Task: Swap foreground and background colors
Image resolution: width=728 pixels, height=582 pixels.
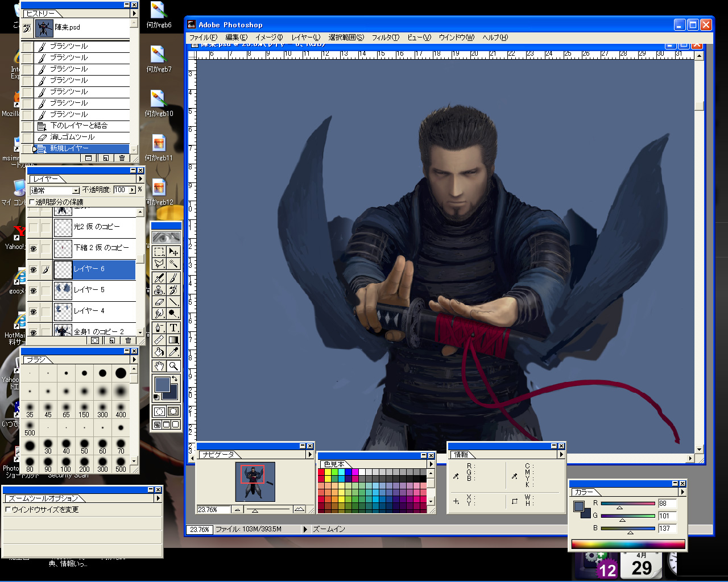Action: click(x=175, y=379)
